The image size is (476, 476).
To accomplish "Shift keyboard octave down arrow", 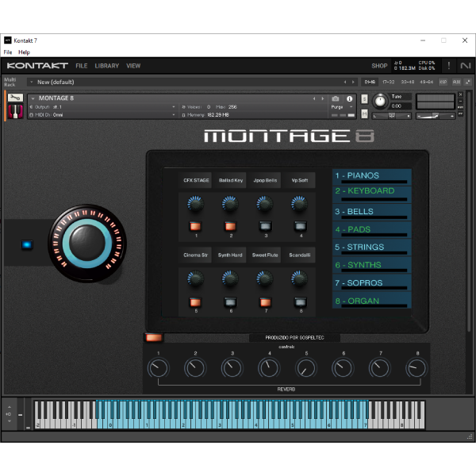I will coord(9,421).
